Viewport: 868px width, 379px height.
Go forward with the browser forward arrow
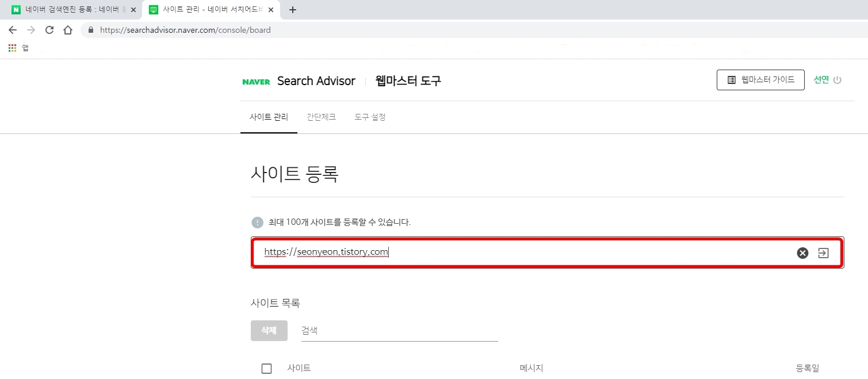click(x=31, y=30)
